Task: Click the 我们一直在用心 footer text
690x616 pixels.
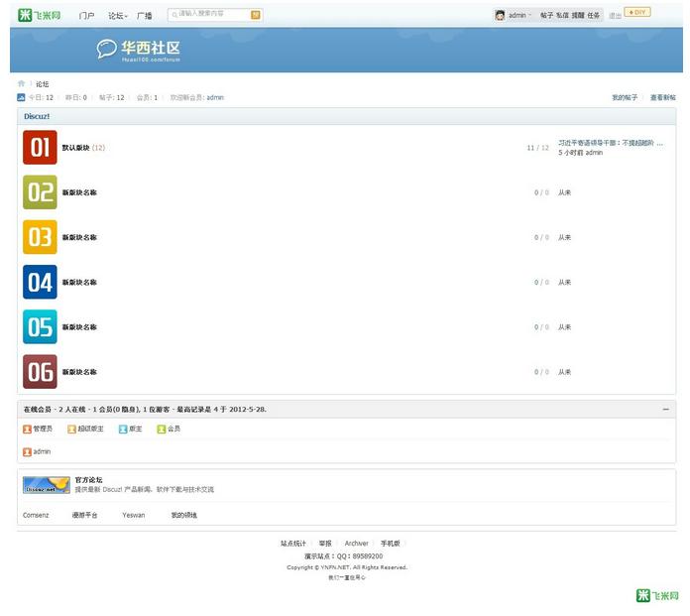Action: [347, 577]
